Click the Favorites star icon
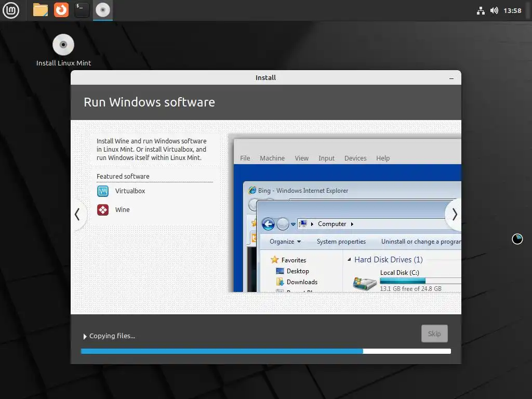The height and width of the screenshot is (399, 532). pyautogui.click(x=274, y=260)
